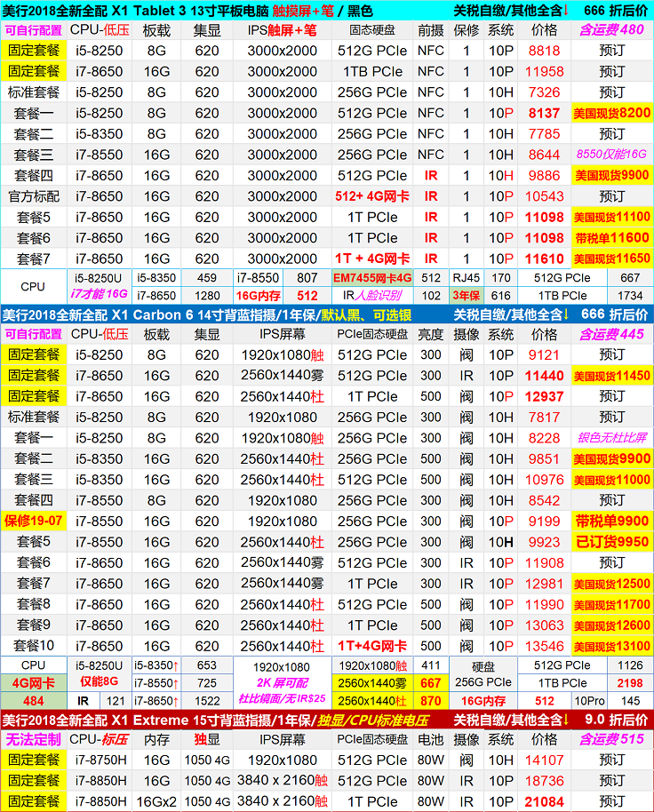Click the 16Gx2 memory cell

click(x=156, y=801)
